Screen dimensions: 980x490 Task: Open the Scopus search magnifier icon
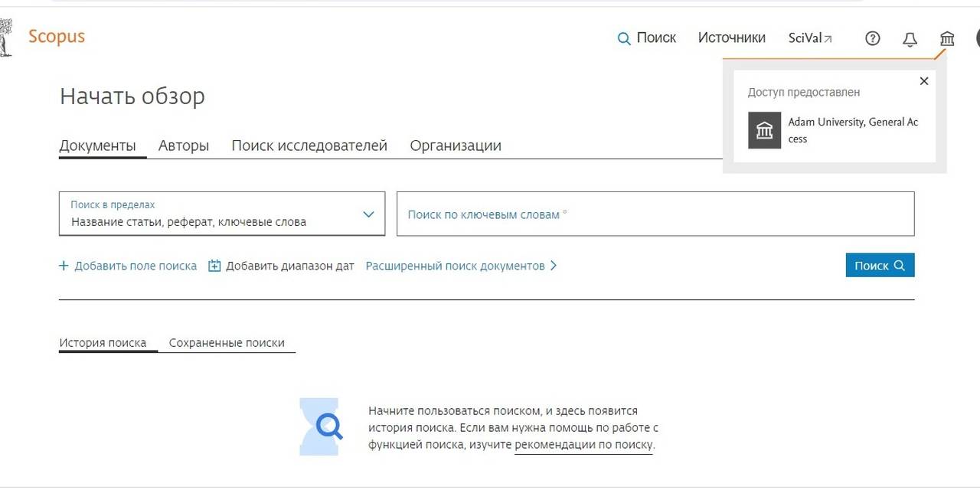coord(623,38)
